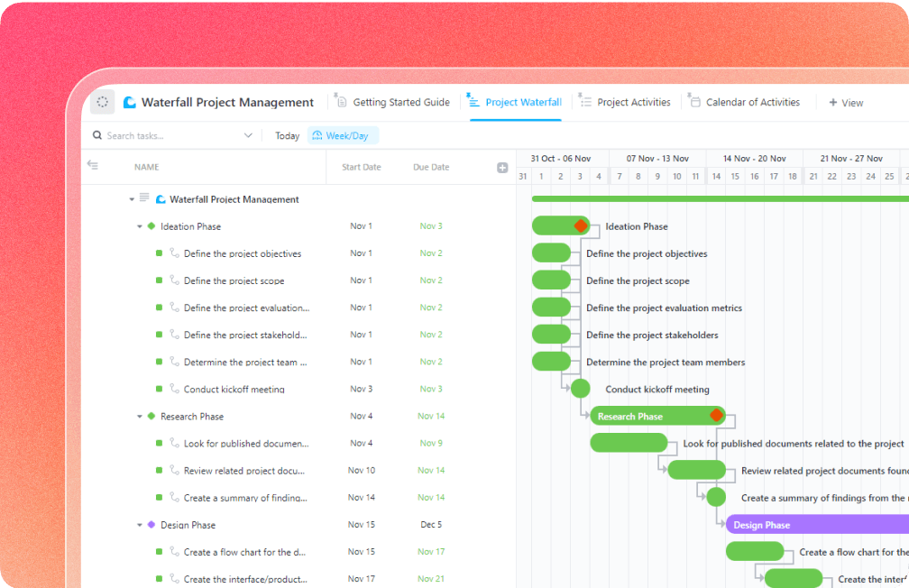Viewport: 909px width, 588px height.
Task: Sort by the NAME column header
Action: click(147, 167)
